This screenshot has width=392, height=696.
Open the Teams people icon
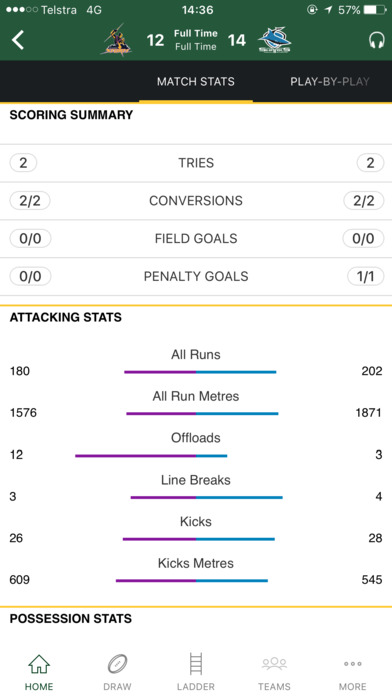coord(274,664)
